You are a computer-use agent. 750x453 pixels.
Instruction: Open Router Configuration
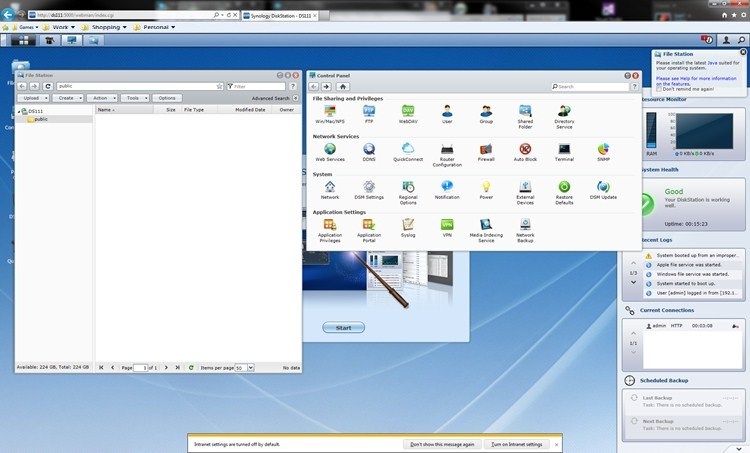click(447, 155)
